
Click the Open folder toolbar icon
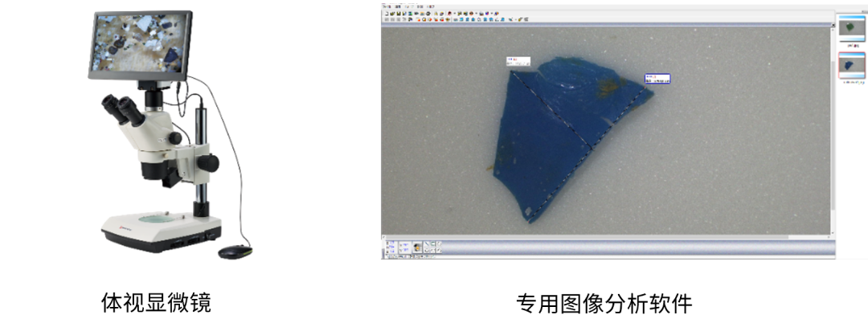392,14
